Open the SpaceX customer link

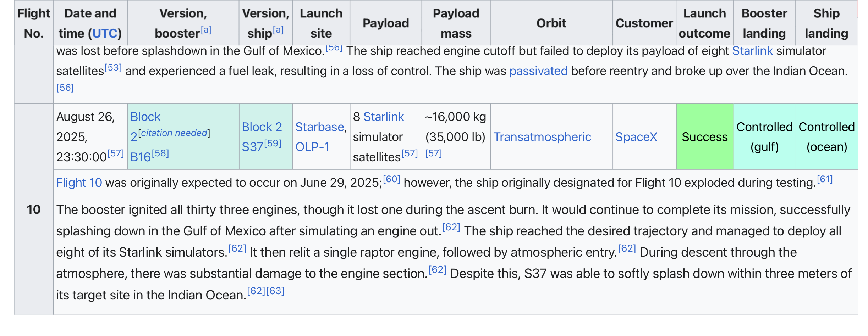(636, 137)
